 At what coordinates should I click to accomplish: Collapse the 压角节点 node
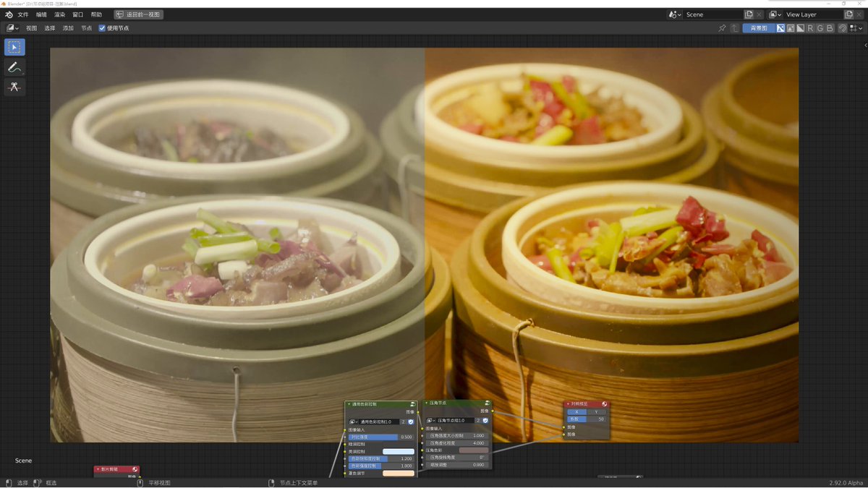pyautogui.click(x=427, y=403)
